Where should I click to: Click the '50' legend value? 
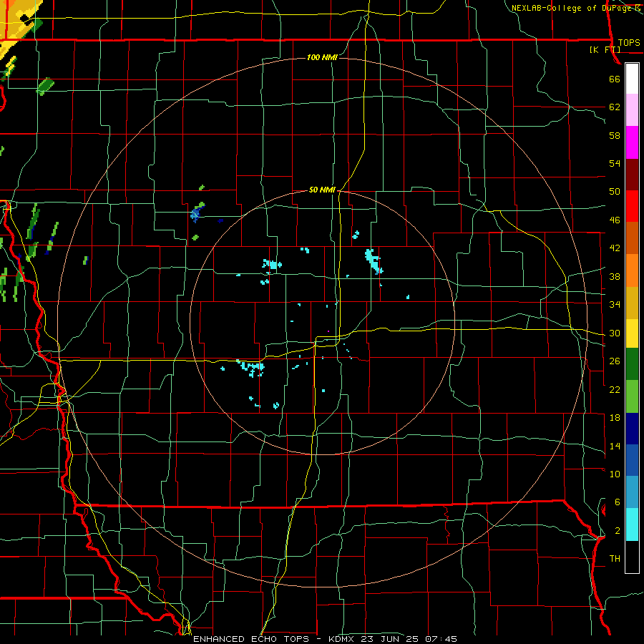(x=615, y=192)
